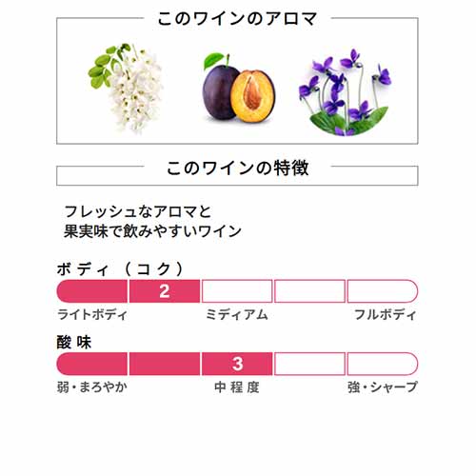
Task: Select the full body end segment
Action: (x=383, y=291)
